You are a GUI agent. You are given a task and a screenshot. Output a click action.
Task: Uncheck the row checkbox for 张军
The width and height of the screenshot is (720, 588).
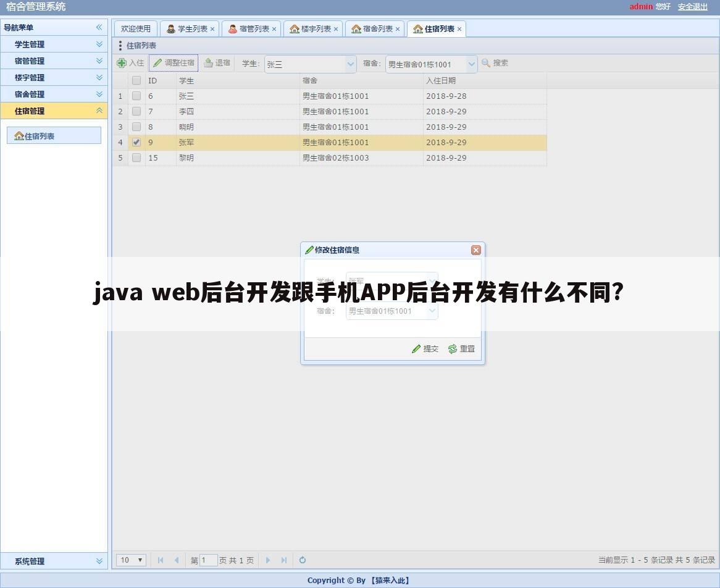point(136,142)
